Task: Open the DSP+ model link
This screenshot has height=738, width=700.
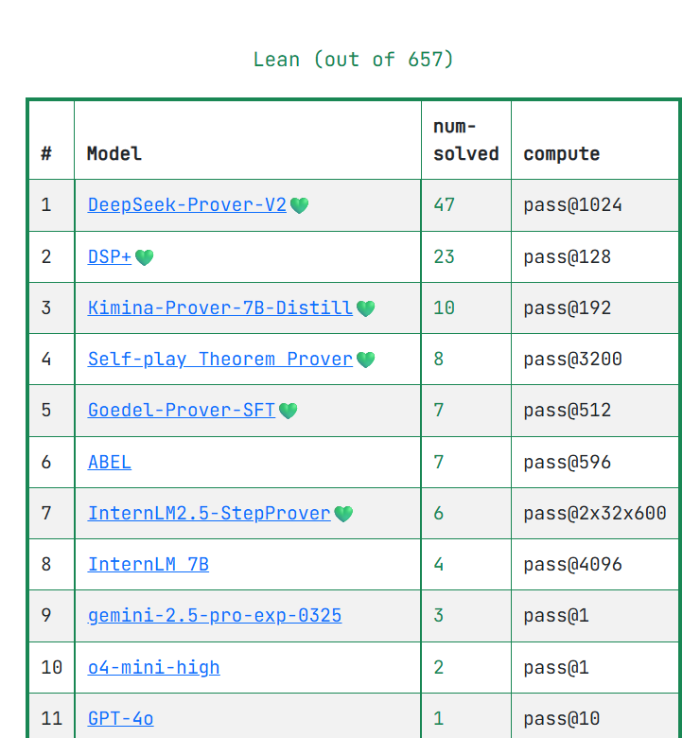Action: (110, 257)
